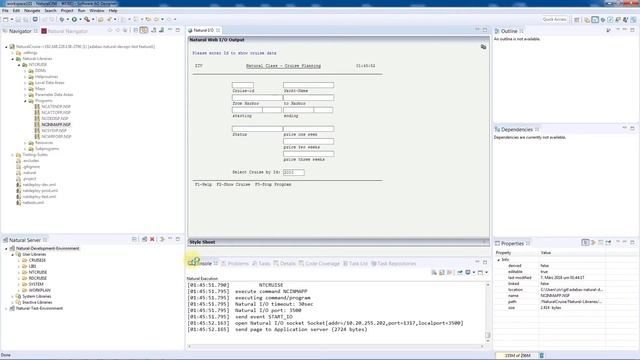Click the F3-Stop Program function link
Screen dimensions: 640x360
pyautogui.click(x=273, y=184)
